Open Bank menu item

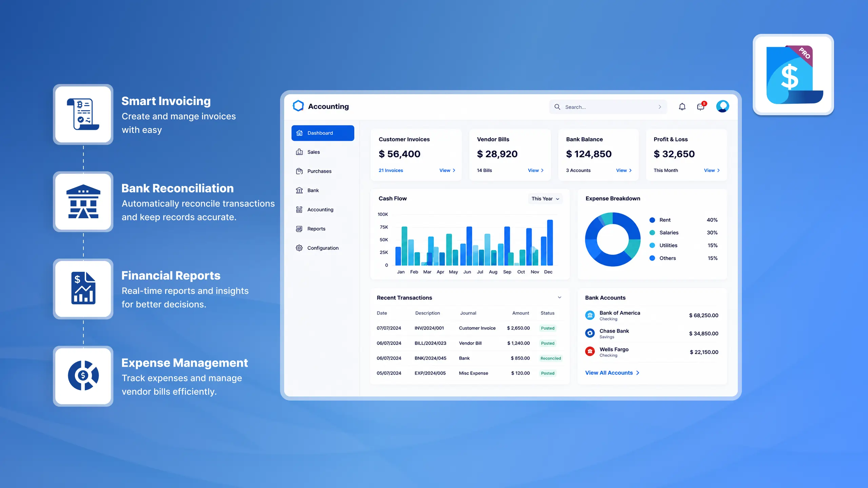323,190
